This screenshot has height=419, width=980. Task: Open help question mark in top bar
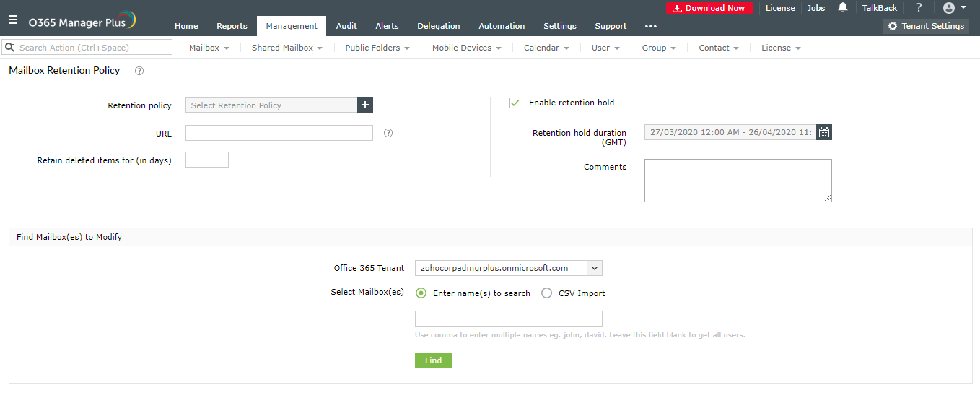click(919, 8)
